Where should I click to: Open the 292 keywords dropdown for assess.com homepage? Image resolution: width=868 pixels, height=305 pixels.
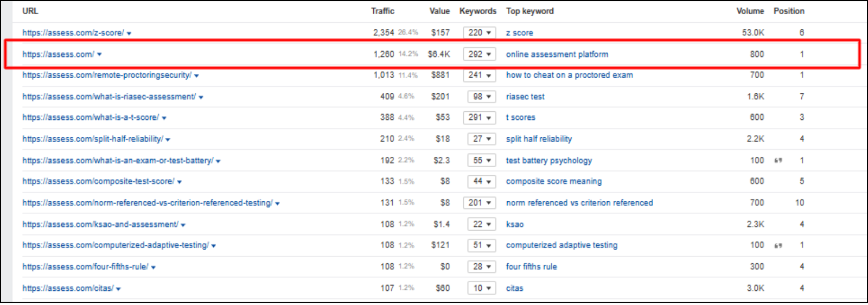click(480, 54)
